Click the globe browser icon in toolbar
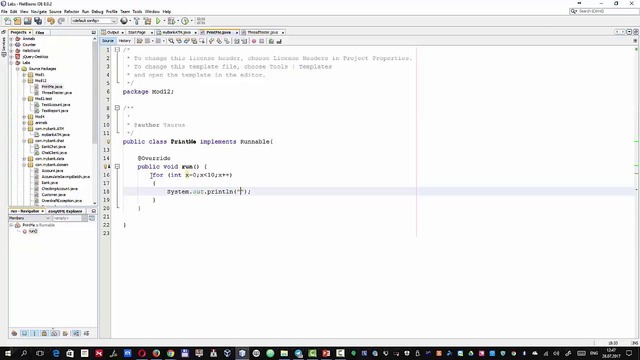640x360 pixels. 124,21
